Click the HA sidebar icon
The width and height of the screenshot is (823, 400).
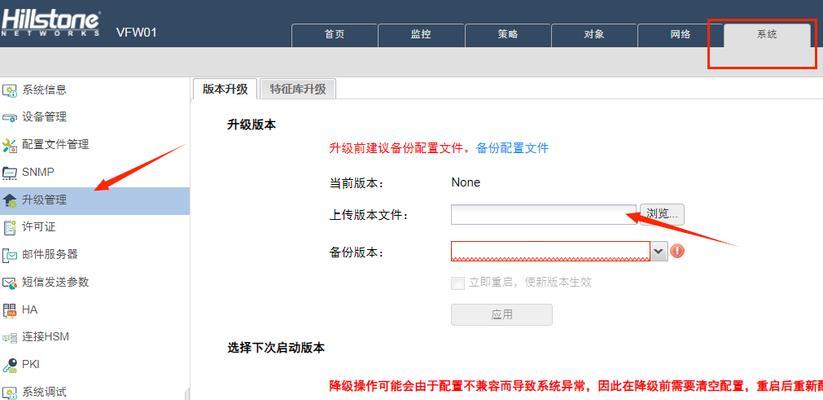[9, 310]
